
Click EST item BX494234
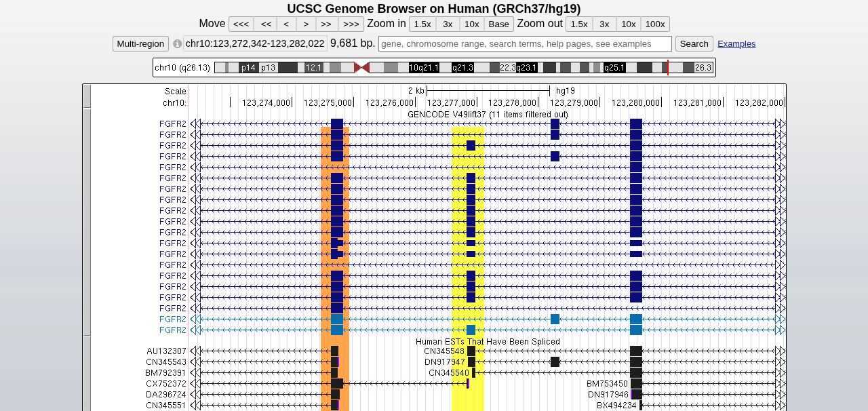pos(617,406)
